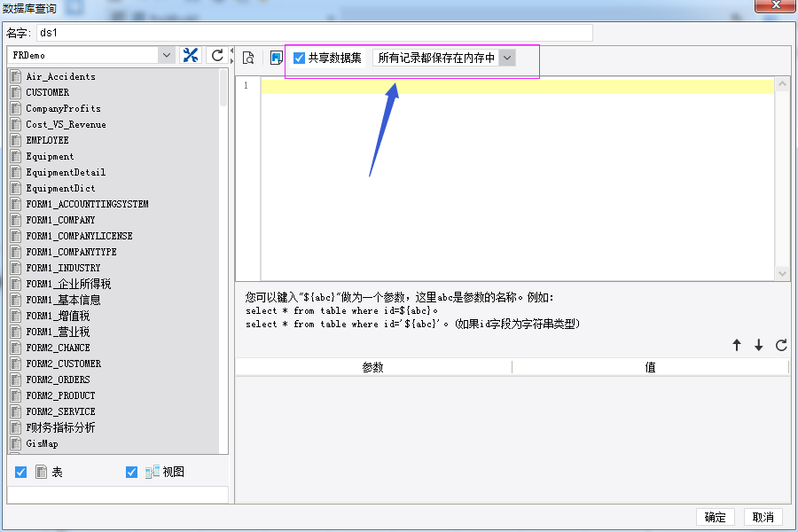Select the FORM1_增值税 table
Screen dimensions: 798x532
coord(58,316)
